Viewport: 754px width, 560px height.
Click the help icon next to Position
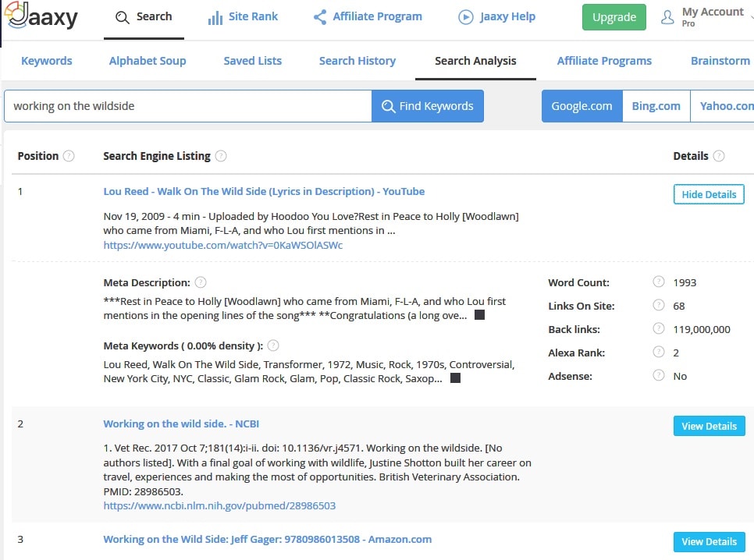[x=69, y=156]
